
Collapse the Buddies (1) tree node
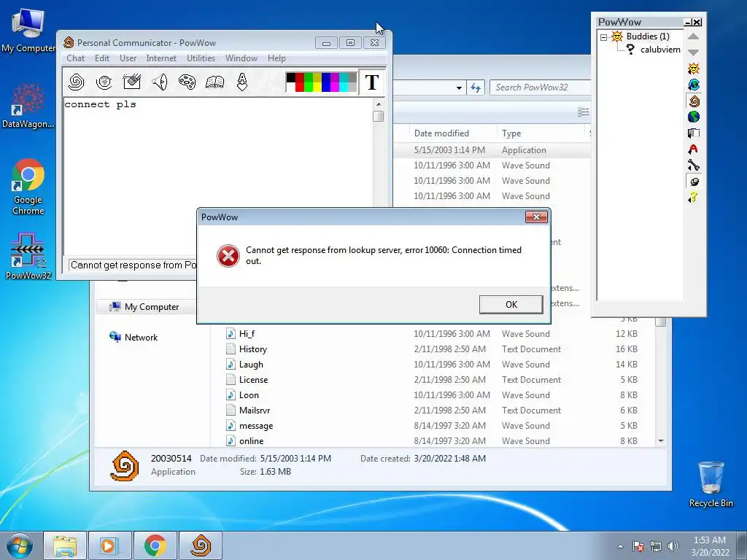pos(603,36)
